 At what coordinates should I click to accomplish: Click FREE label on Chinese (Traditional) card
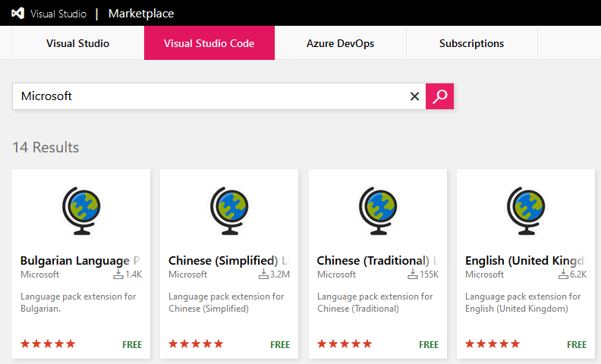click(x=429, y=345)
